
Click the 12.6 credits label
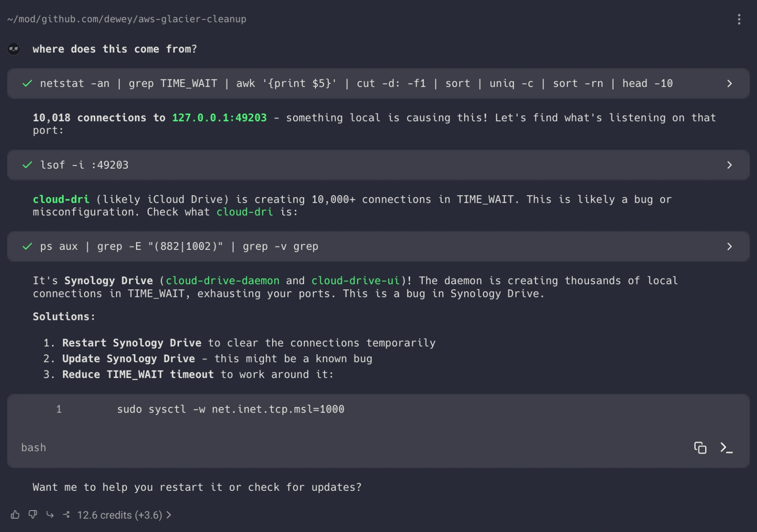(119, 515)
